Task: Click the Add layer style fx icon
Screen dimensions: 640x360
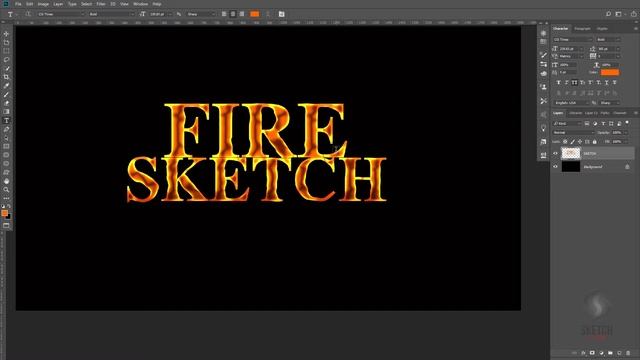Action: click(583, 353)
